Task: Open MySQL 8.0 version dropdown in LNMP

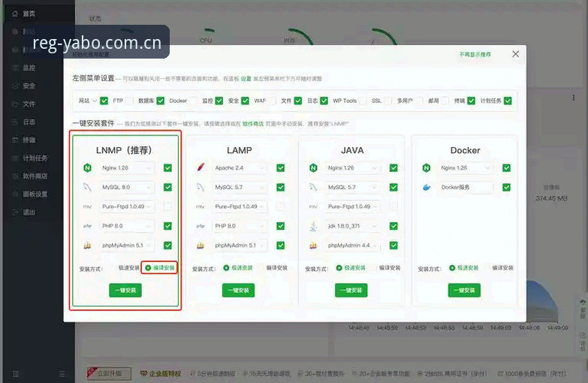Action: click(x=127, y=187)
